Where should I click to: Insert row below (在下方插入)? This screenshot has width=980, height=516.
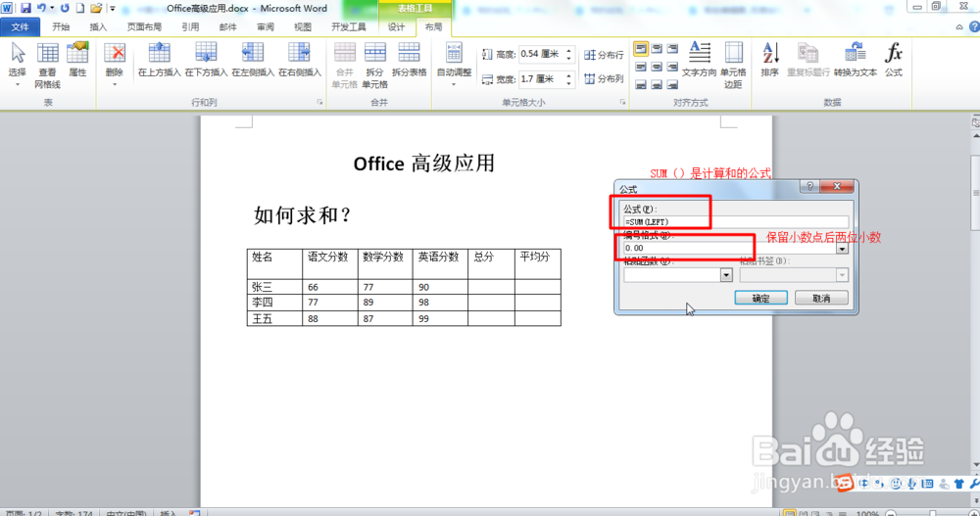tap(206, 60)
